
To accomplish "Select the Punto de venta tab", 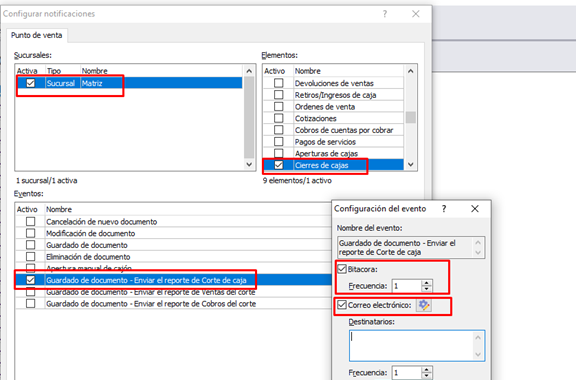I will pyautogui.click(x=36, y=35).
